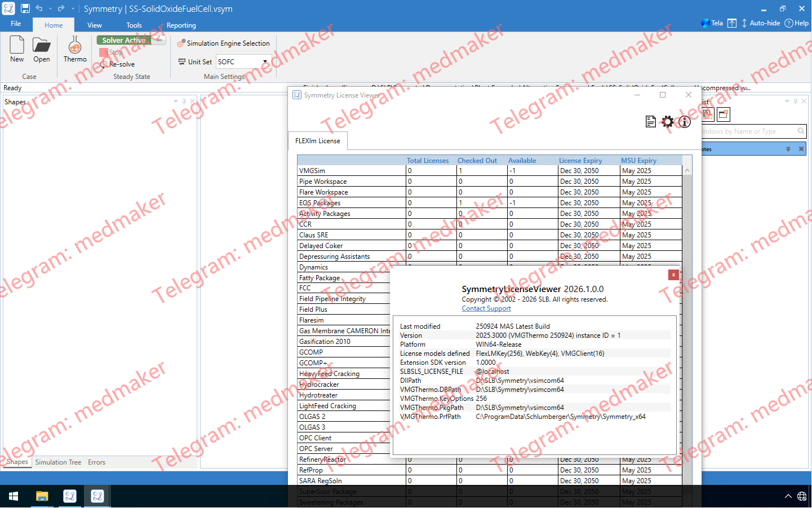Open a case with the Open folder icon
This screenshot has height=508, width=812.
point(41,48)
